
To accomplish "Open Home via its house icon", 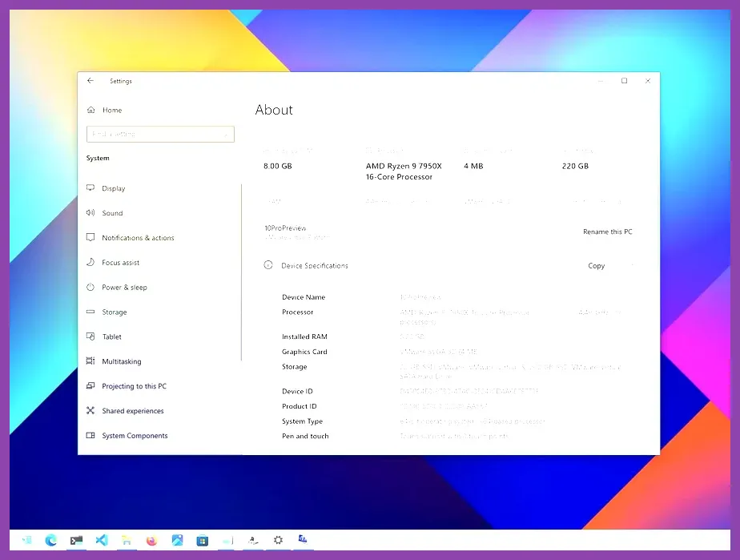I will point(90,110).
